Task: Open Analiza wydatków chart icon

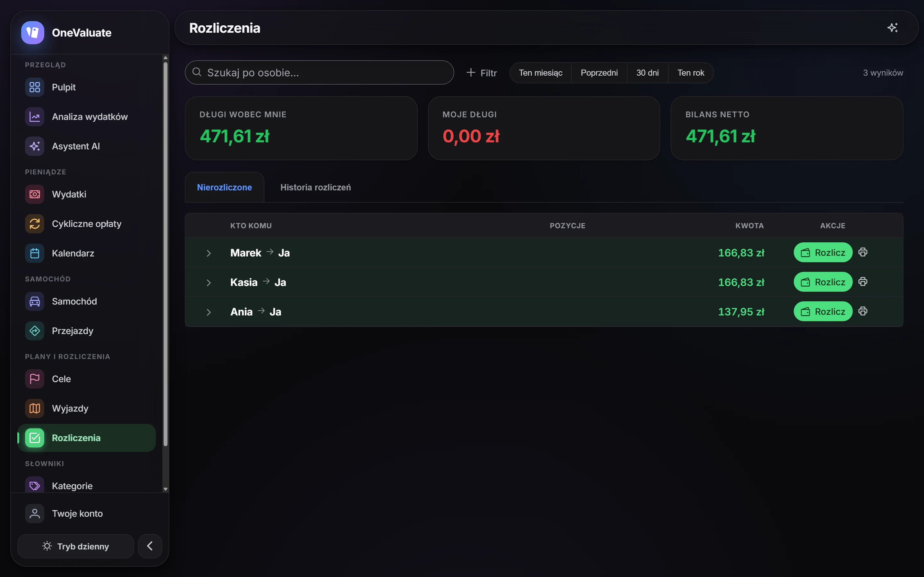Action: point(35,117)
